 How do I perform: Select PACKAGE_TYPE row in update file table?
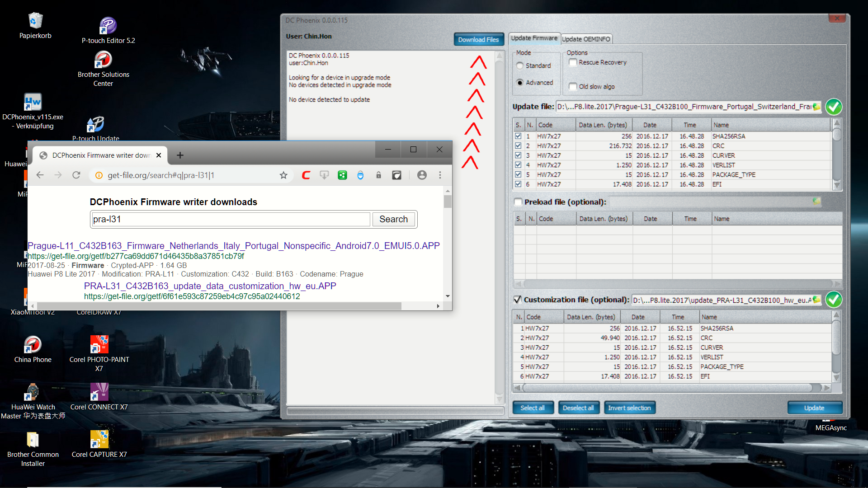click(x=671, y=174)
